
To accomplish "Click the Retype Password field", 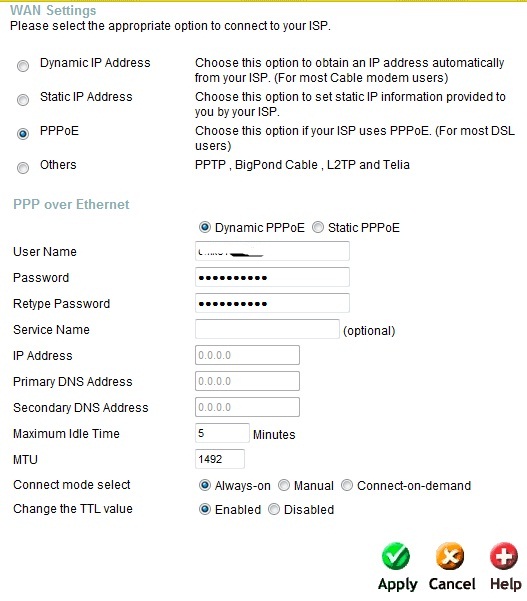I will point(272,303).
